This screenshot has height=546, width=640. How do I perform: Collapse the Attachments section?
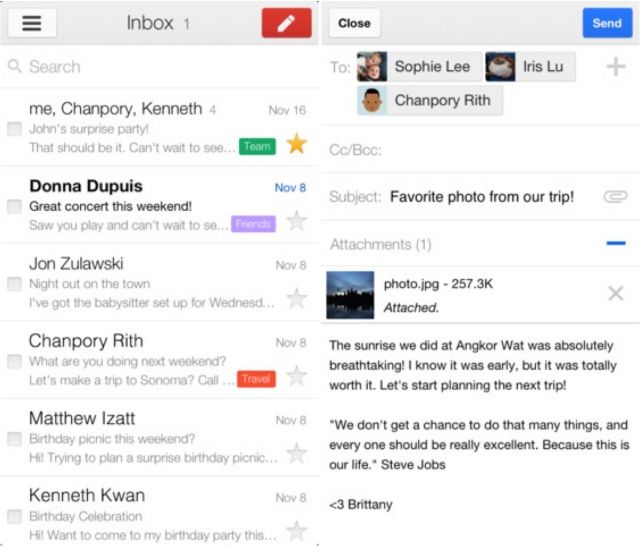(x=616, y=244)
